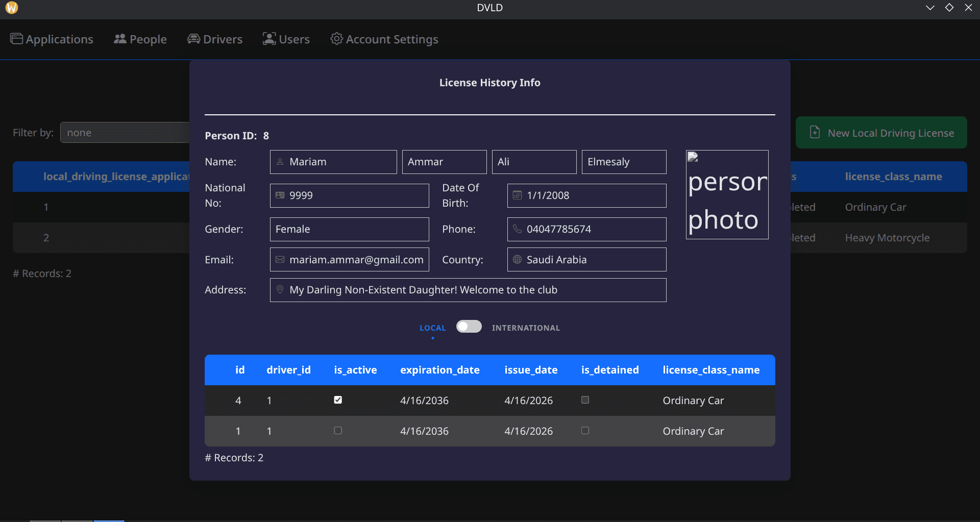The height and width of the screenshot is (522, 980).
Task: Click the DVLD app logo icon
Action: pos(12,8)
